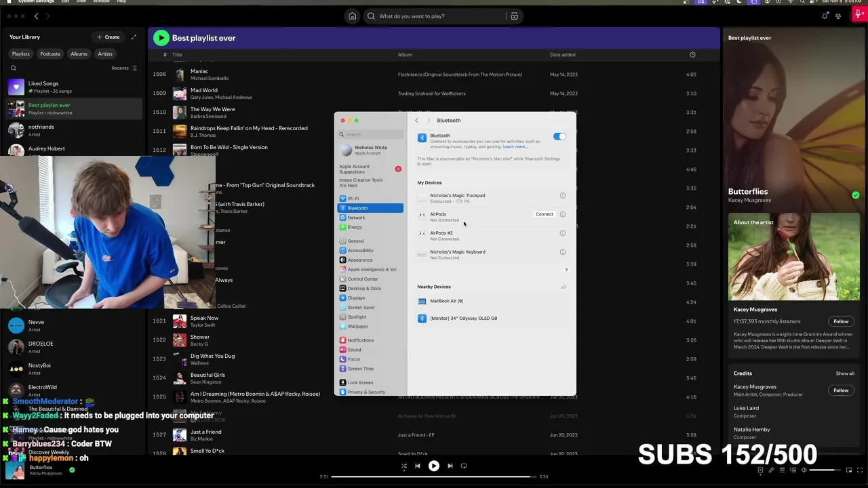This screenshot has width=868, height=488.
Task: Select Accessibility in Settings sidebar
Action: (370, 251)
